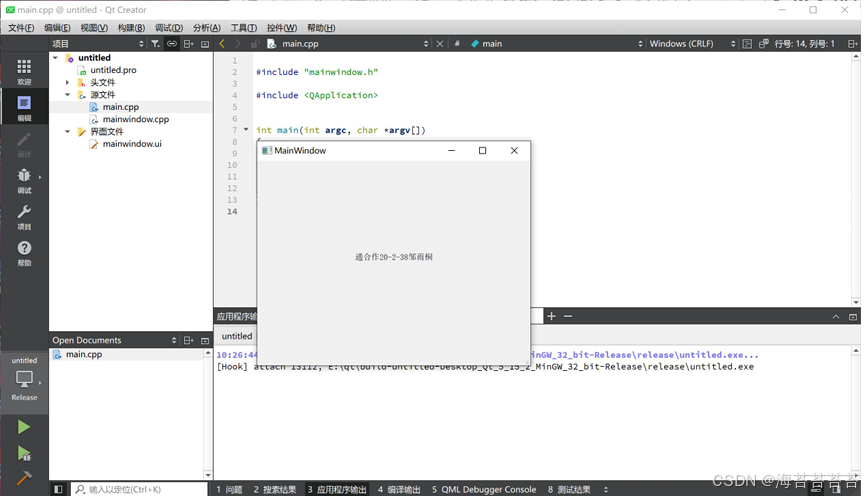Collapse the untitled project root node
The height and width of the screenshot is (496, 864).
[55, 57]
